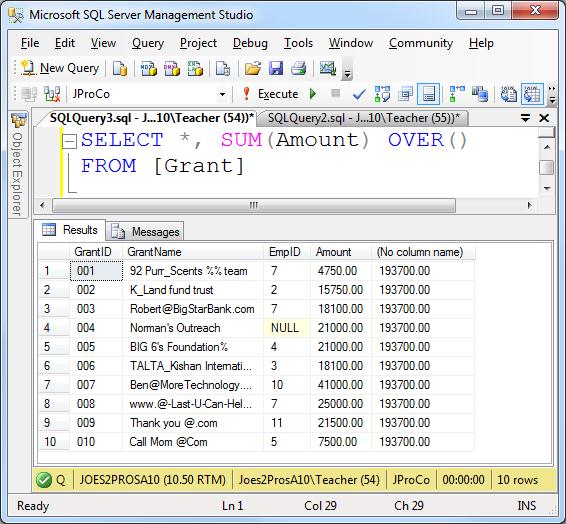Open the JProCo database dropdown
The width and height of the screenshot is (566, 524).
coord(222,95)
